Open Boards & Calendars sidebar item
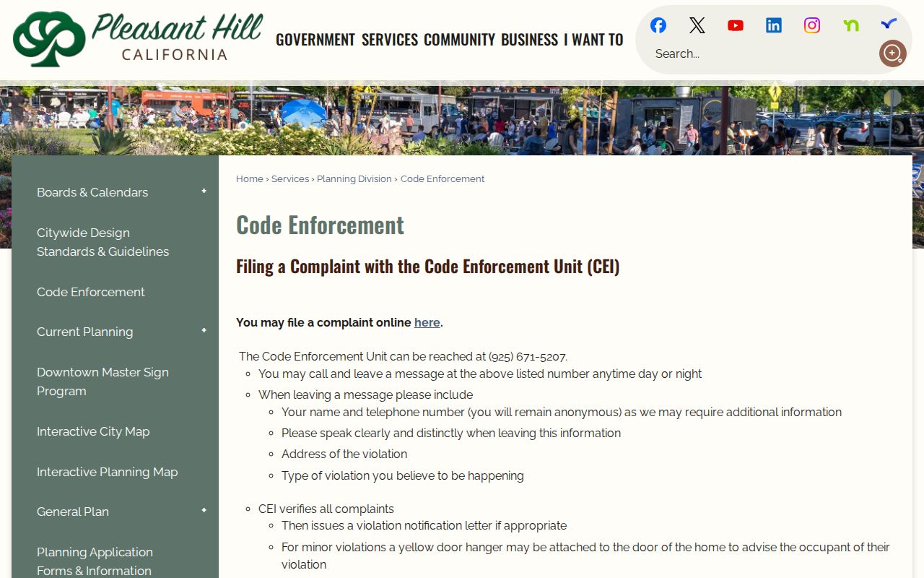The image size is (924, 578). pyautogui.click(x=92, y=192)
